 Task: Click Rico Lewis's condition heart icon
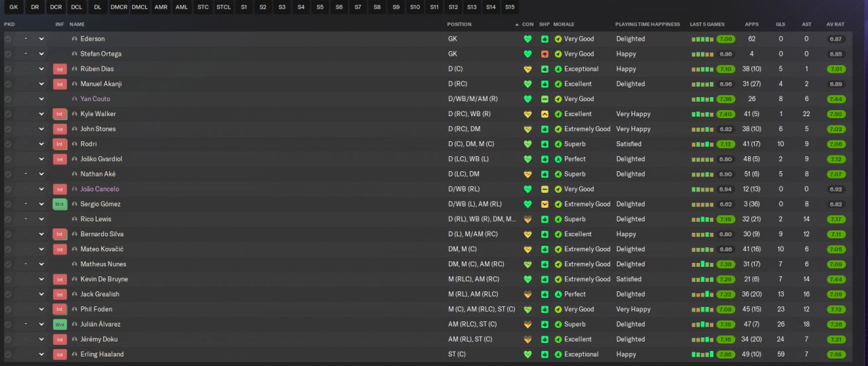point(528,219)
